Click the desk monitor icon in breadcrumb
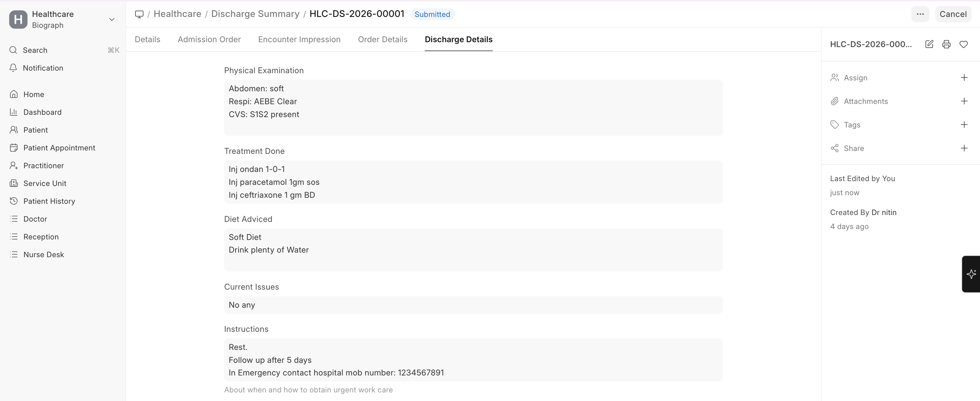Screen dimensions: 980x401 pos(139,14)
